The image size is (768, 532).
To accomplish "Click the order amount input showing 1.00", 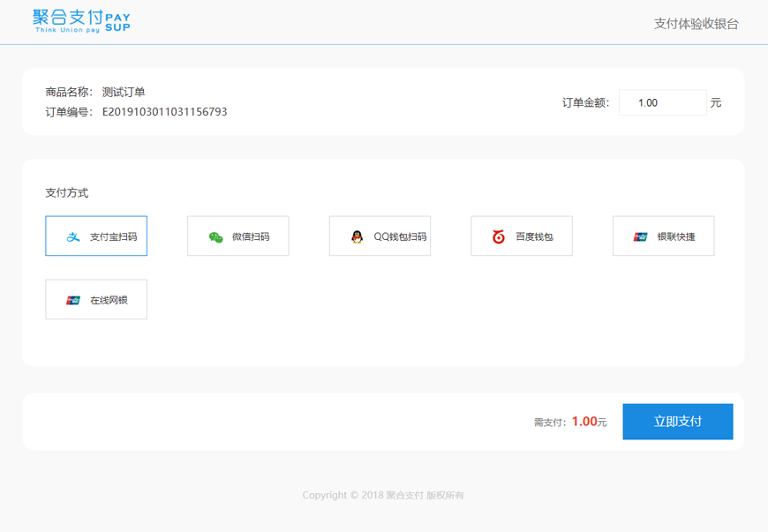I will click(x=662, y=102).
